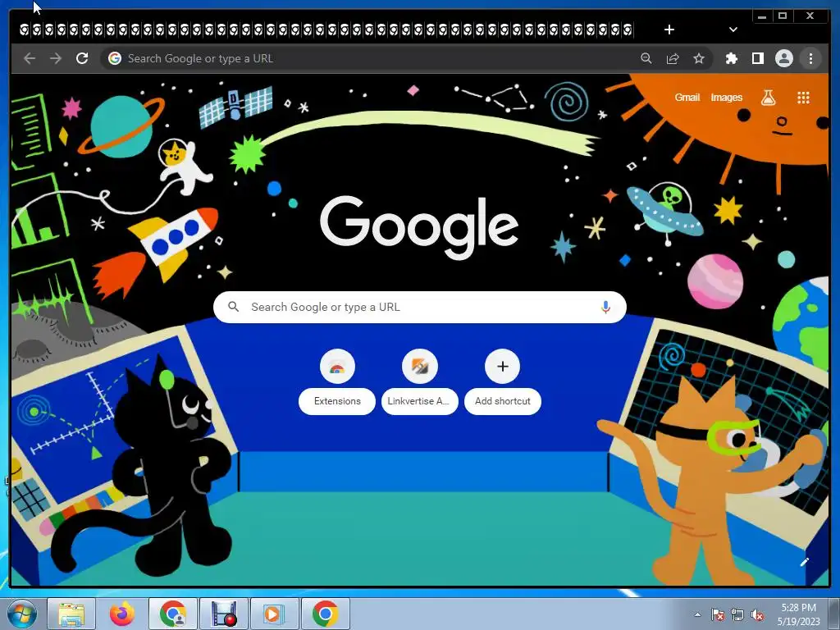Screen dimensions: 840x630
Task: Open the media player taskbar icon
Action: [274, 614]
